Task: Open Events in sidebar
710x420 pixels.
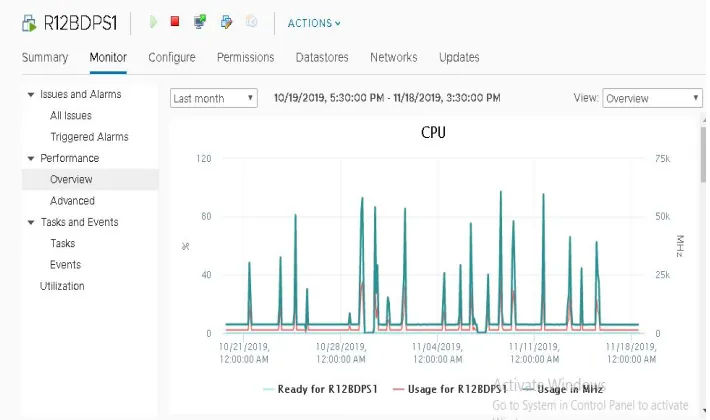Action: click(65, 265)
